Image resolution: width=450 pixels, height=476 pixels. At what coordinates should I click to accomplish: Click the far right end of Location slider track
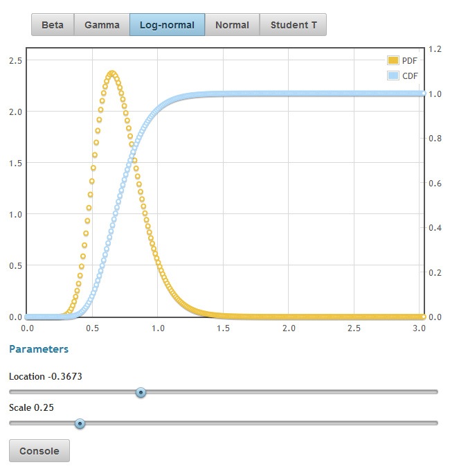pyautogui.click(x=435, y=392)
